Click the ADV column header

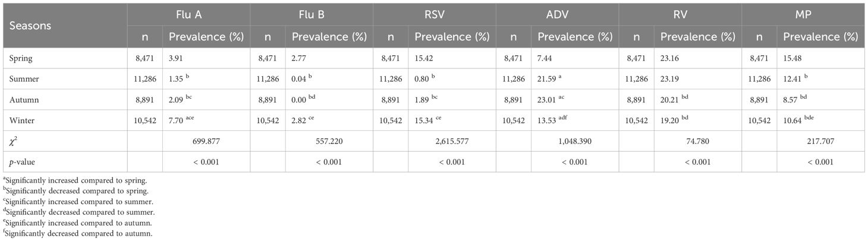tap(559, 15)
